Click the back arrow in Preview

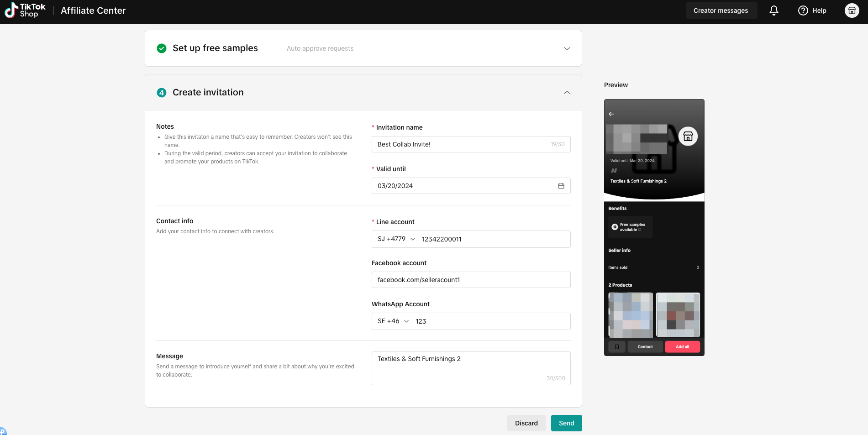click(611, 114)
